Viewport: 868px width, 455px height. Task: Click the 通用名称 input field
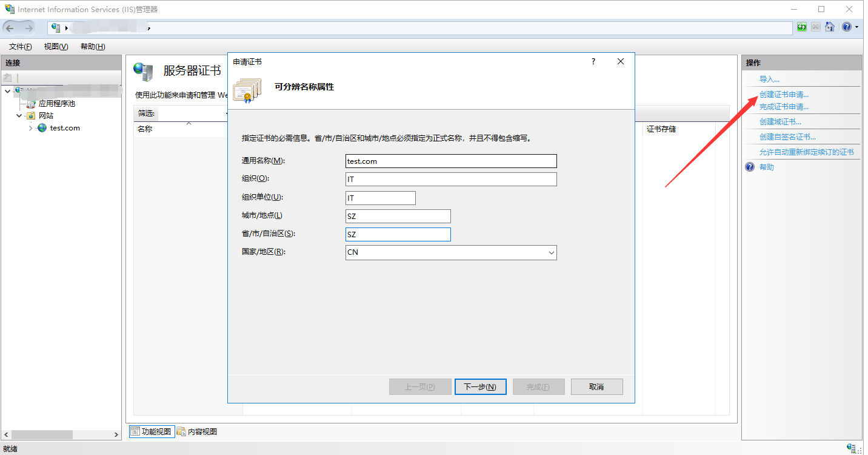point(450,161)
